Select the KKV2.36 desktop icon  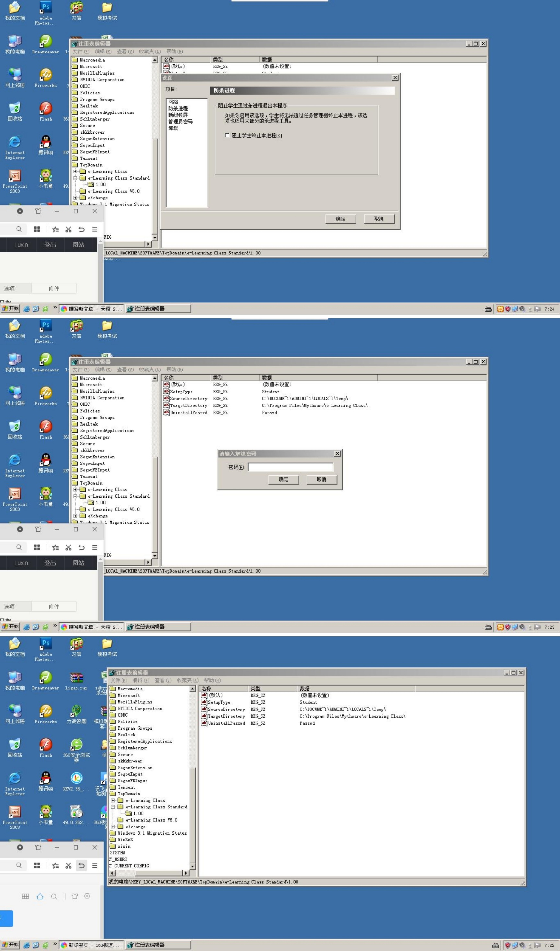coord(76,779)
